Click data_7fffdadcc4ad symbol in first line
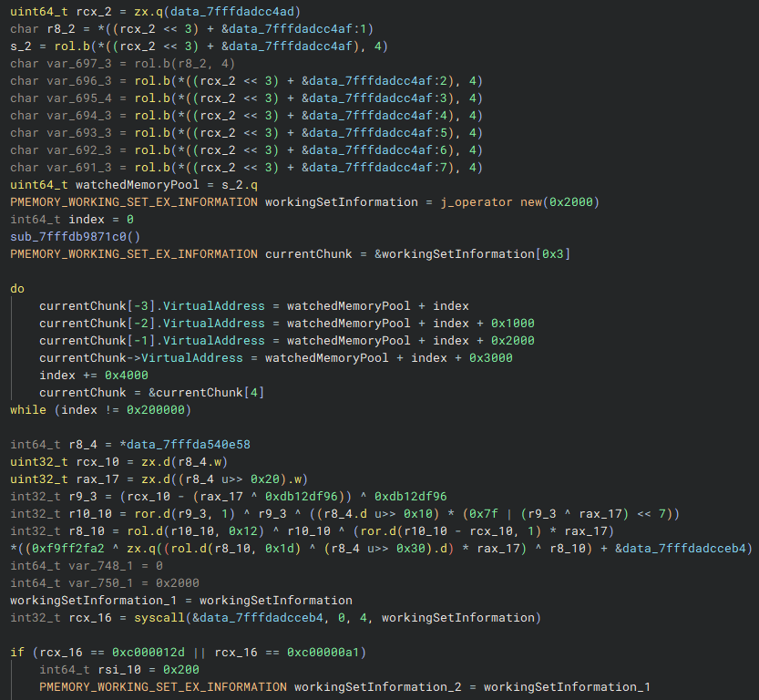The image size is (759, 700). (232, 11)
